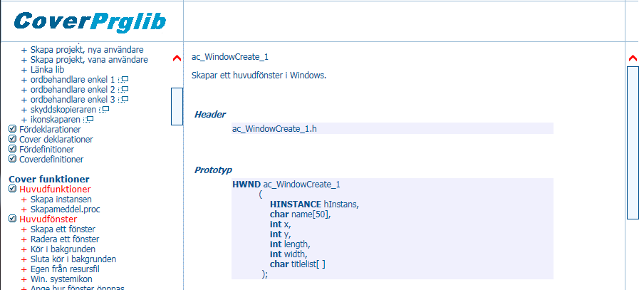Click Skapar ett huvudfönster i Windows description
Screen dimensions: 644x290
pos(259,76)
